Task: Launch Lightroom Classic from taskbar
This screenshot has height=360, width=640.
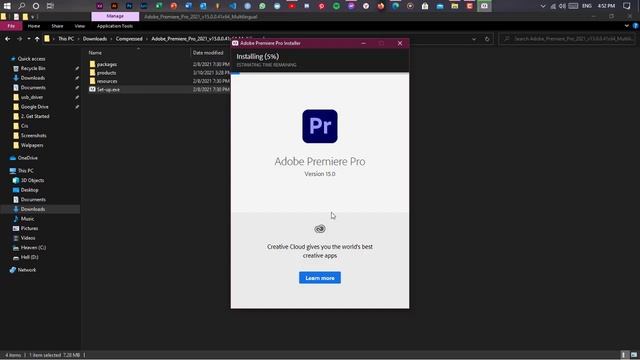Action: click(144, 6)
